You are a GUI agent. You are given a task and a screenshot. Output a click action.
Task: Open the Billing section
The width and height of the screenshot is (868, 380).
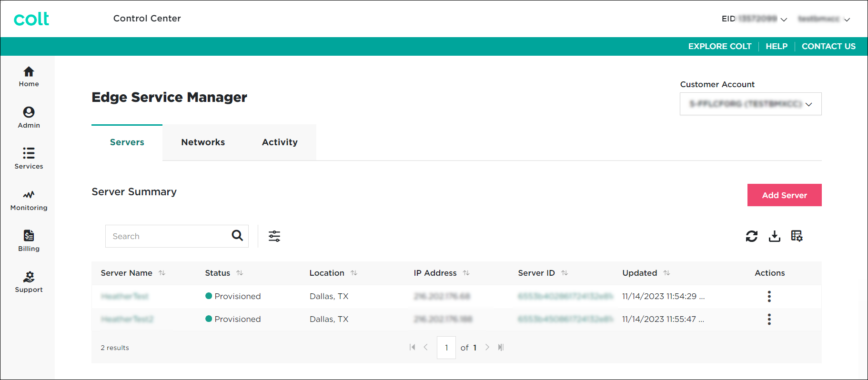[x=29, y=241]
